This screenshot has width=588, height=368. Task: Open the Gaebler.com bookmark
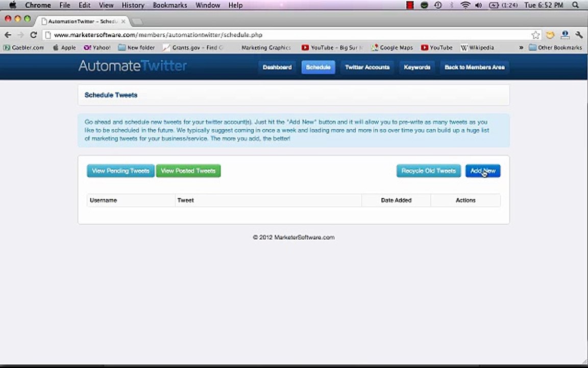click(23, 48)
